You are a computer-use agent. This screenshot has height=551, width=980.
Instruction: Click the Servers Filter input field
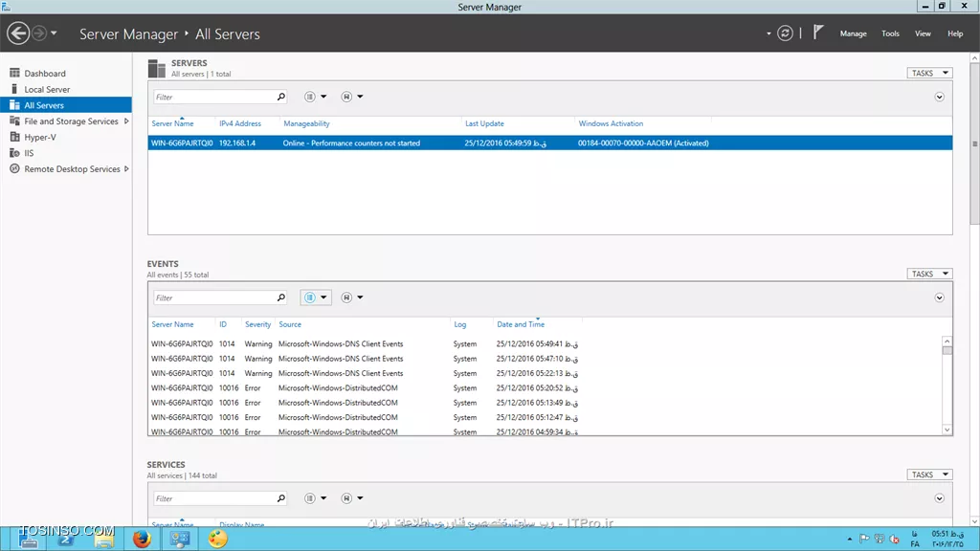coord(213,97)
